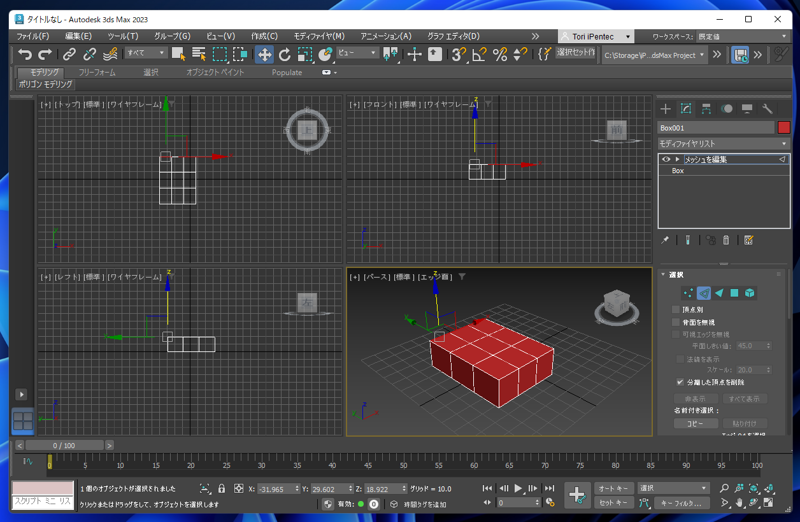Toggle the Window/Crossing selection icon

pos(240,54)
